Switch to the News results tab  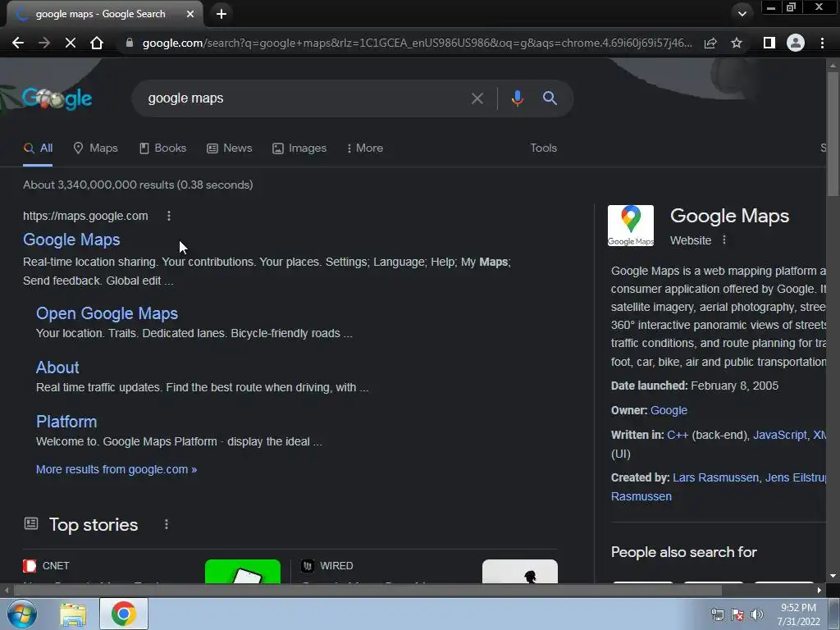pos(230,148)
